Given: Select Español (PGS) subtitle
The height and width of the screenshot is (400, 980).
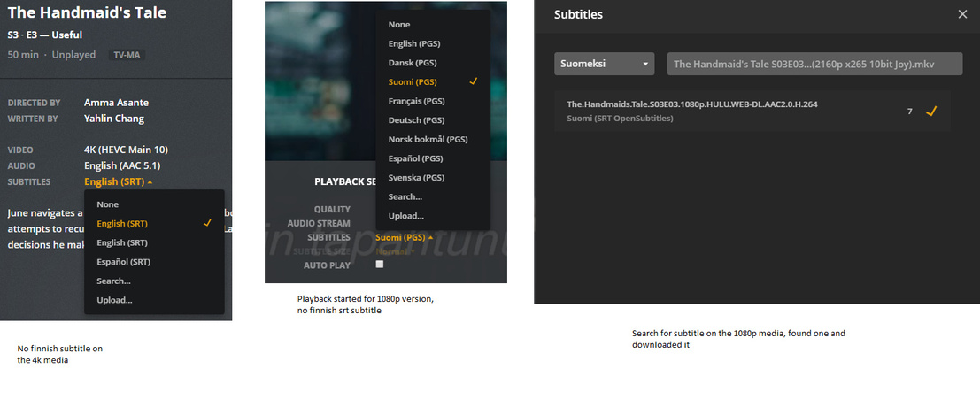Looking at the screenshot, I should tap(433, 158).
